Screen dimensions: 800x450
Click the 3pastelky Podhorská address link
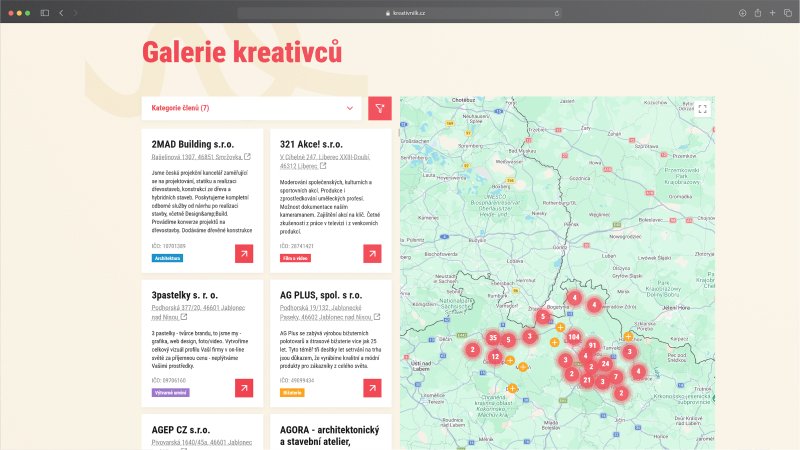[198, 312]
